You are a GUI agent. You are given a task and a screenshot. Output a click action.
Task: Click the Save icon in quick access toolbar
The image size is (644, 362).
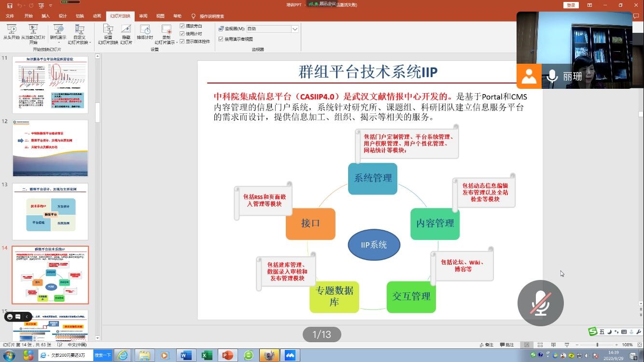pos(10,5)
